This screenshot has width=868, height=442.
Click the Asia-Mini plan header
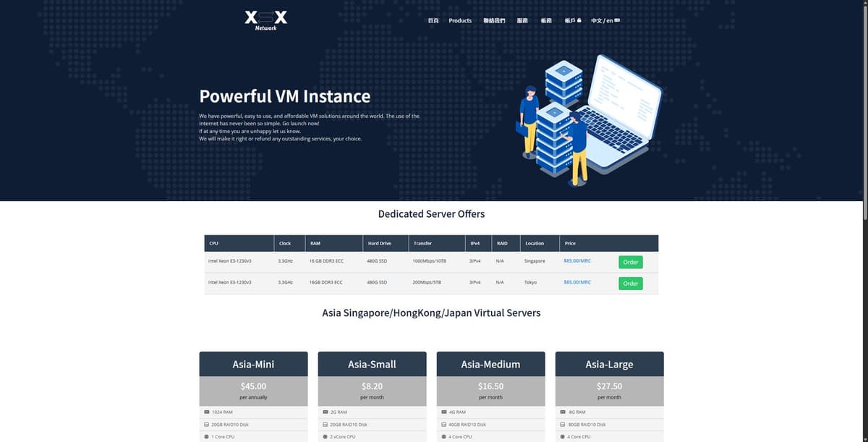pos(253,364)
